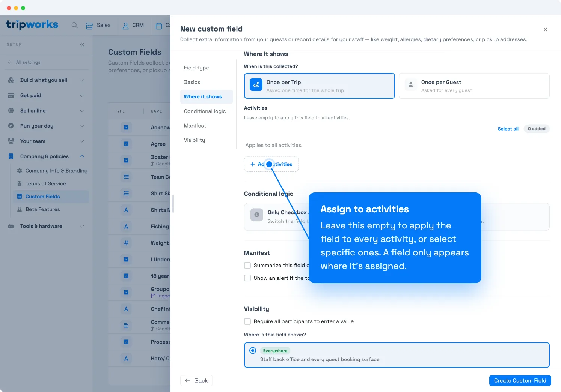Screen dimensions: 561x392
Task: Go to the Field type step
Action: (x=207, y=68)
